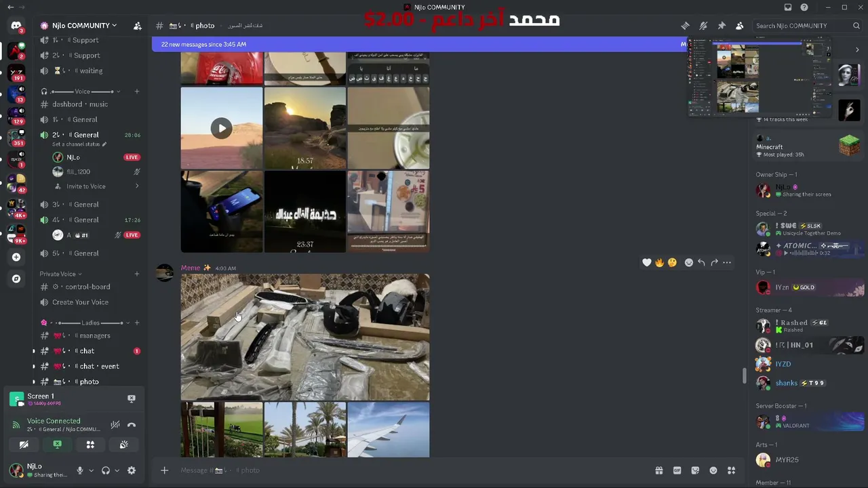
Task: Open the soundboard button
Action: 123,445
